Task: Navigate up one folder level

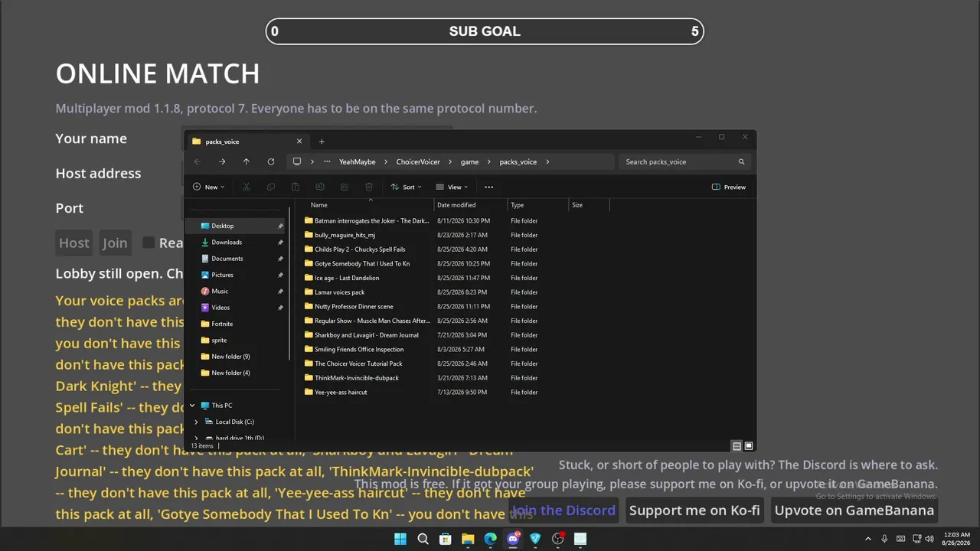Action: 247,161
